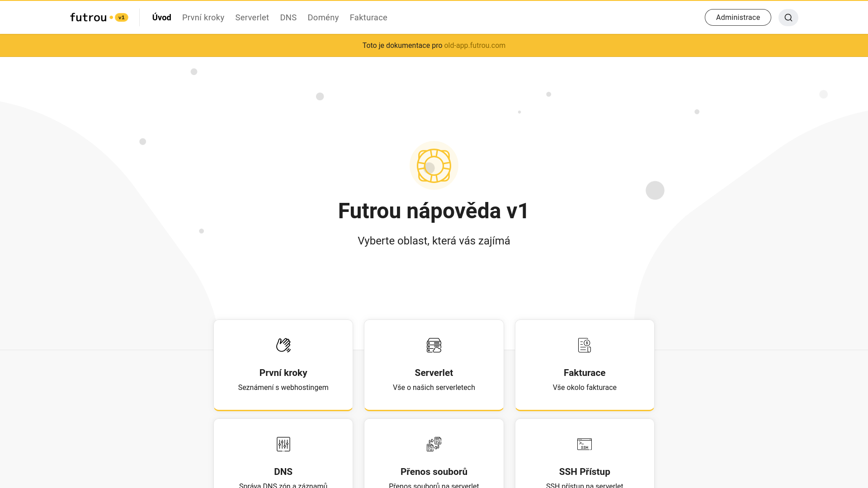Click the SSH terminal card icon
The image size is (868, 488).
pos(585,444)
